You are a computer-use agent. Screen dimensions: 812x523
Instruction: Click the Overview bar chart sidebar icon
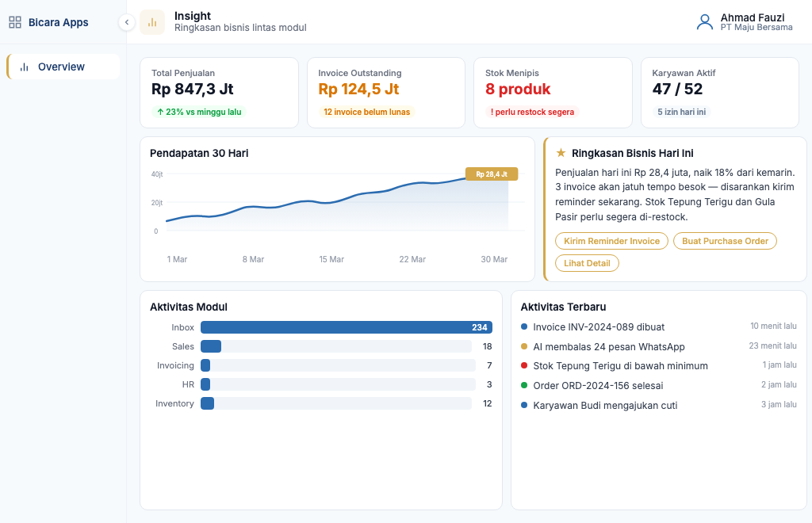tap(25, 67)
